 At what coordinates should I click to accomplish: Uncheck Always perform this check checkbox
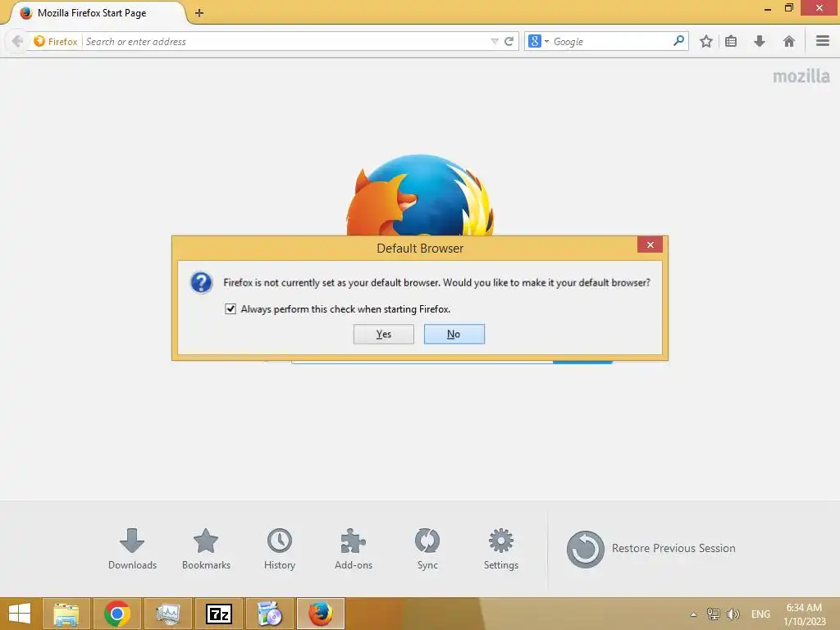coord(231,309)
